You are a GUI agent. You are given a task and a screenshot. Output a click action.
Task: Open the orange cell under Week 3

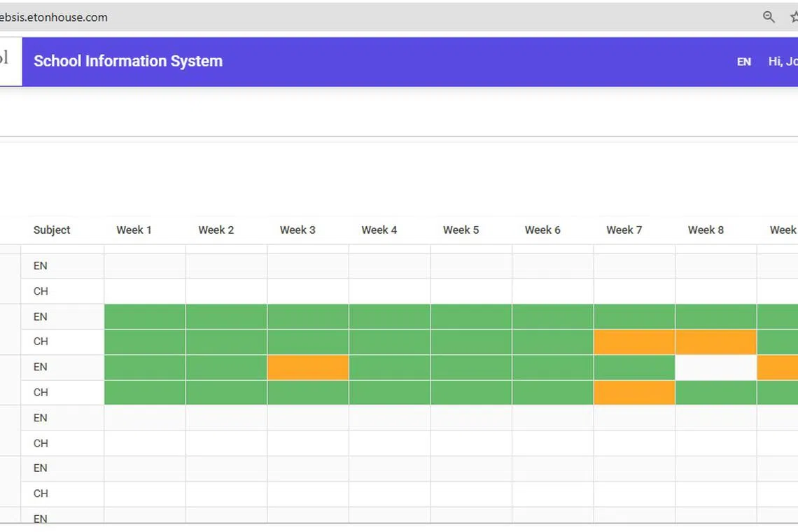[308, 367]
